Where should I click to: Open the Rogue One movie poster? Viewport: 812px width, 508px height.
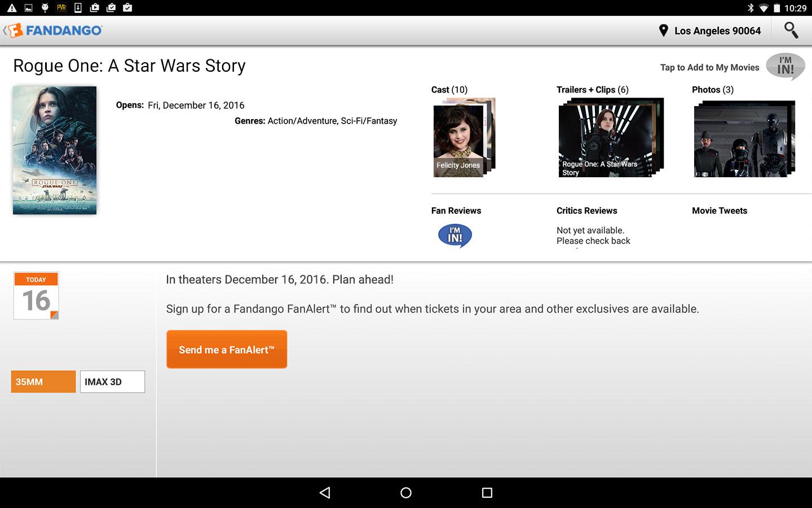click(x=55, y=150)
